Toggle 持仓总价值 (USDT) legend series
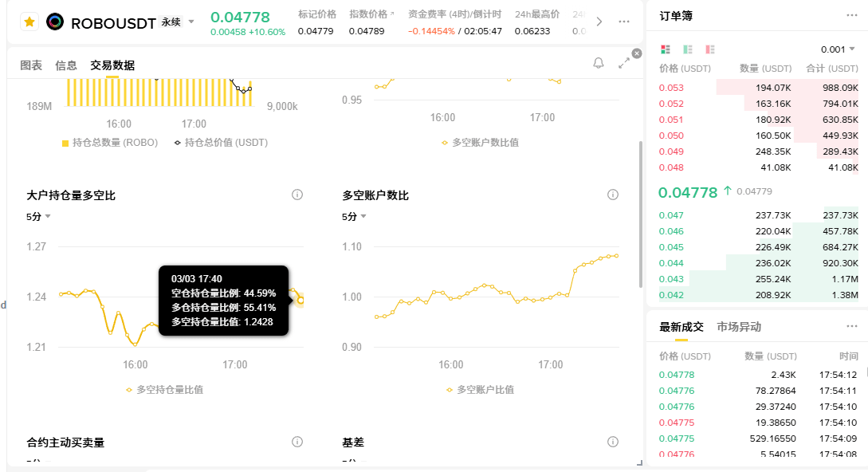This screenshot has height=472, width=868. point(221,143)
